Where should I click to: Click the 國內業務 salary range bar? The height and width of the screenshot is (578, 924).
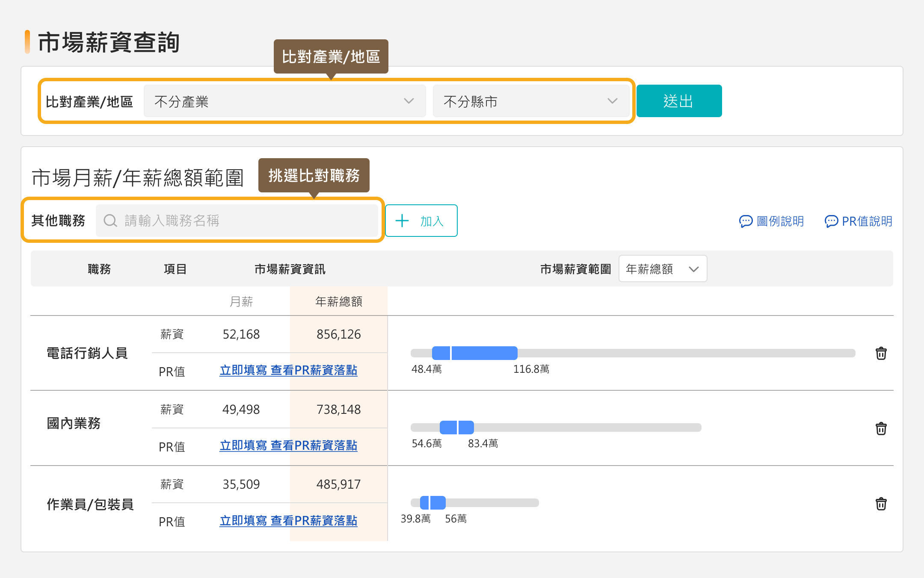point(556,428)
